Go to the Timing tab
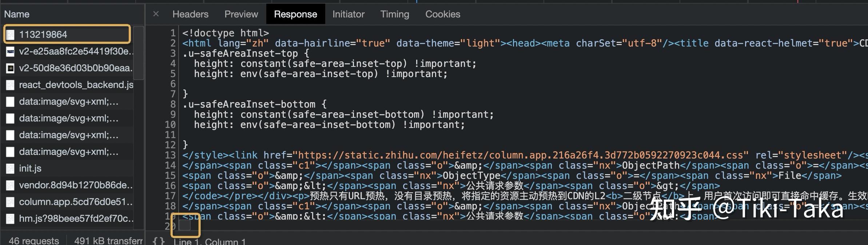The height and width of the screenshot is (245, 868). pyautogui.click(x=395, y=14)
